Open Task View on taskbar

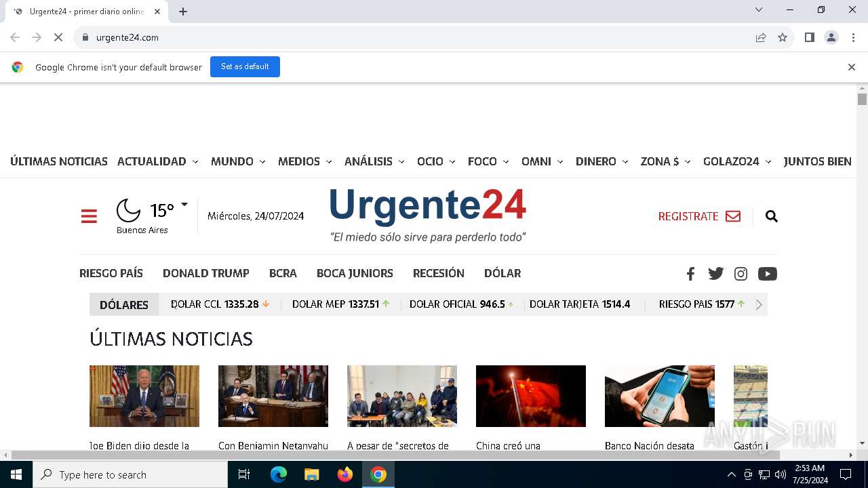244,474
